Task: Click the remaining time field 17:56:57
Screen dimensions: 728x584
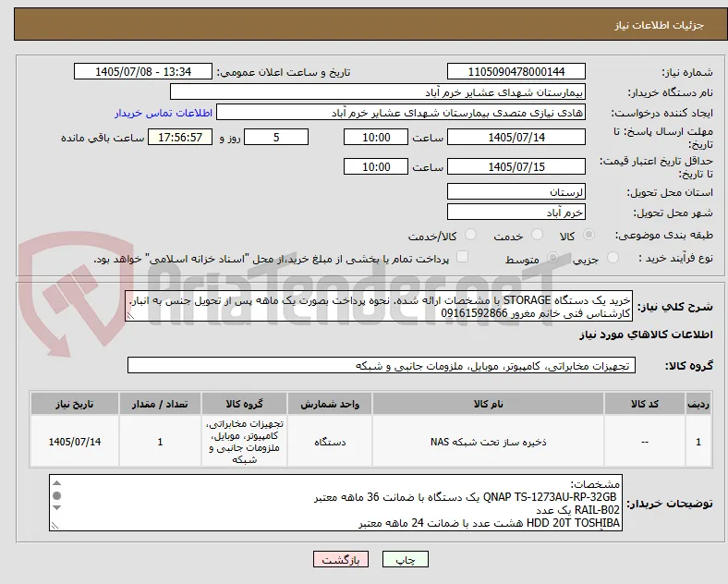Action: 180,137
